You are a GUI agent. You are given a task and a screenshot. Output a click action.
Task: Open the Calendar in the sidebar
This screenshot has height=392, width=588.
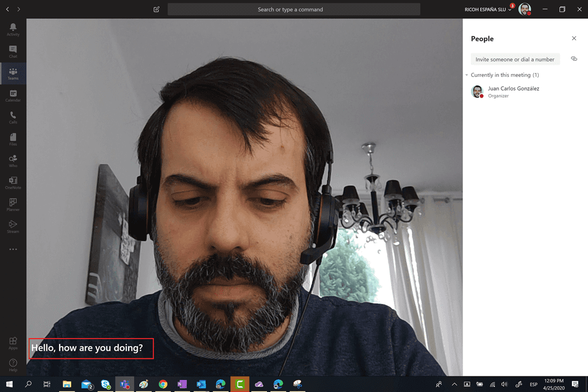(13, 96)
